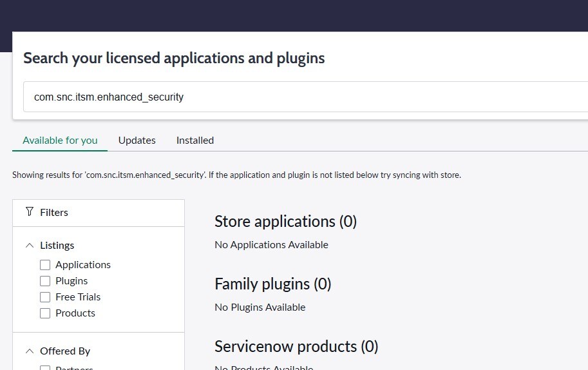This screenshot has width=588, height=370.
Task: Collapse the Offered By section chevron
Action: (x=30, y=351)
